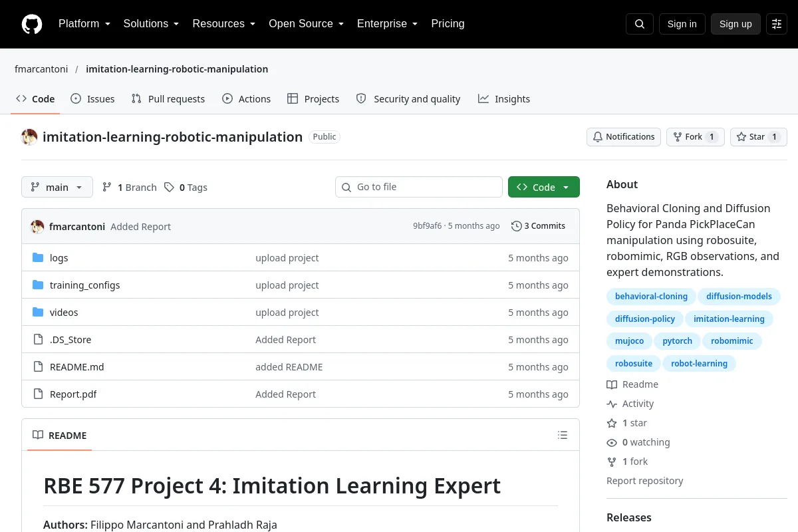Select the README tab in file viewer

point(59,436)
